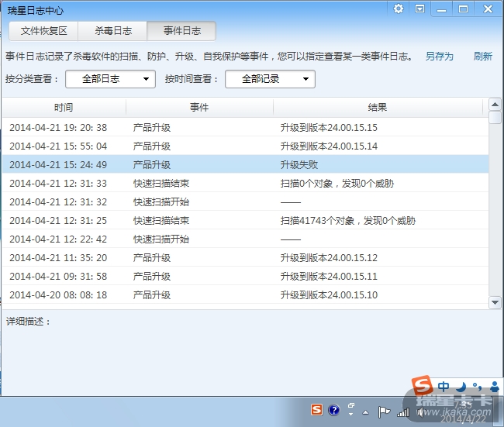504x427 pixels.
Task: Select the 升级失败 log entry
Action: pos(246,165)
